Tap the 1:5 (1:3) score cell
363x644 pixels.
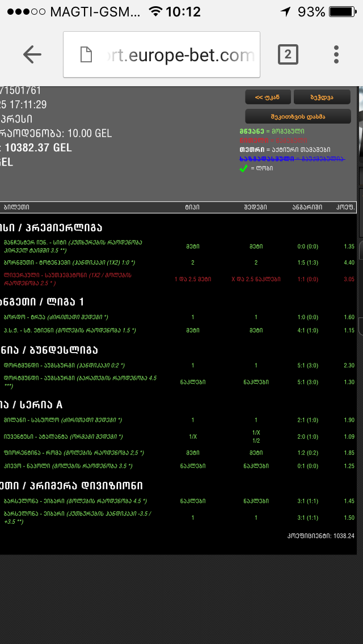click(x=307, y=262)
